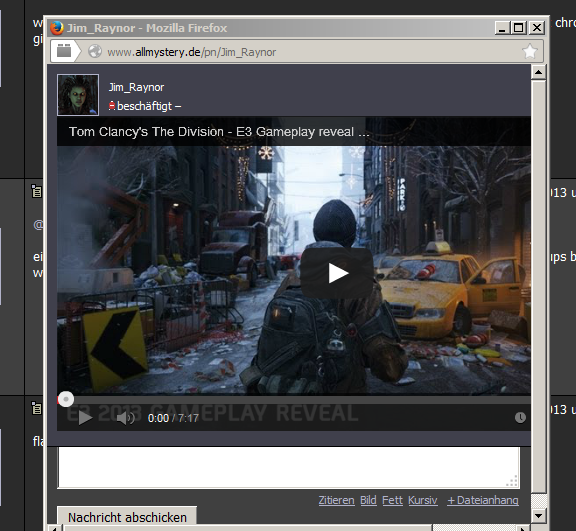Click the Jim_Raynor username
This screenshot has width=576, height=531.
click(x=136, y=87)
